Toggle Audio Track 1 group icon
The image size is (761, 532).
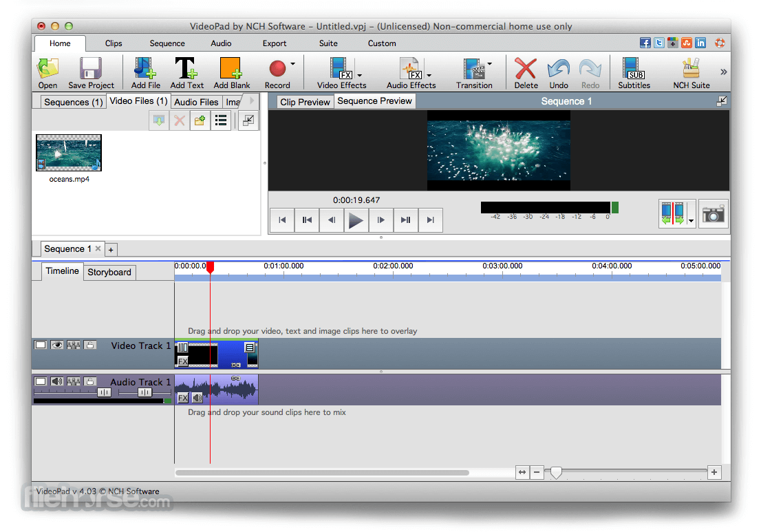pos(74,381)
